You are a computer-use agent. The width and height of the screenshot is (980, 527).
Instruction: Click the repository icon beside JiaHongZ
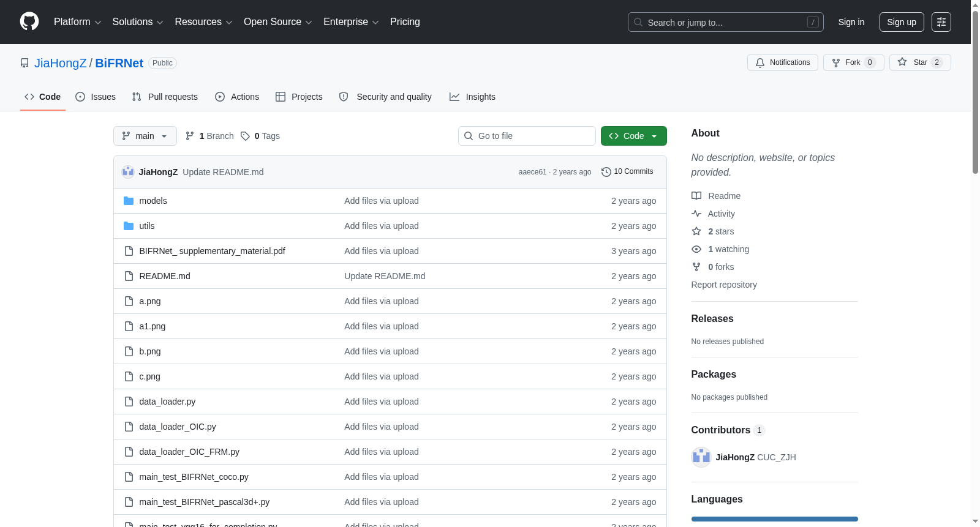tap(24, 63)
